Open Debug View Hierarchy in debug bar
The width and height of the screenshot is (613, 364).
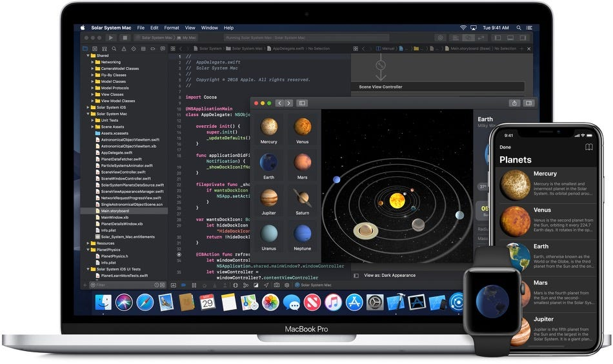click(236, 285)
